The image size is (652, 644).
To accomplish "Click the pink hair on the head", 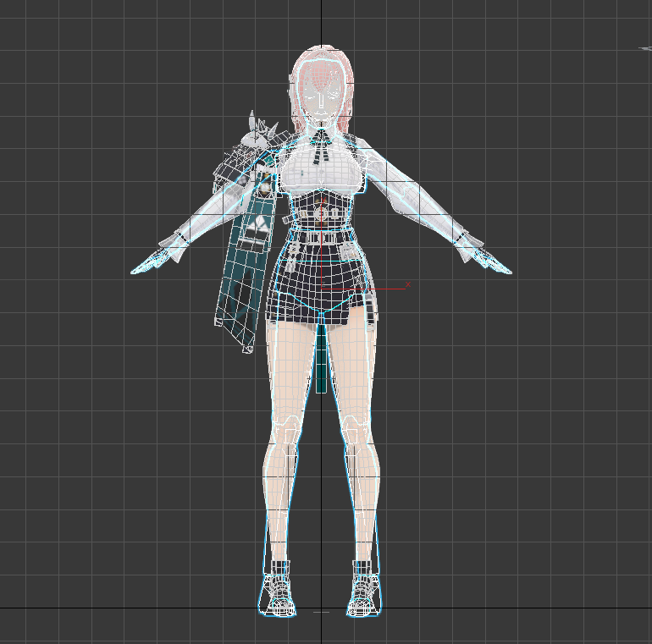I will [322, 63].
